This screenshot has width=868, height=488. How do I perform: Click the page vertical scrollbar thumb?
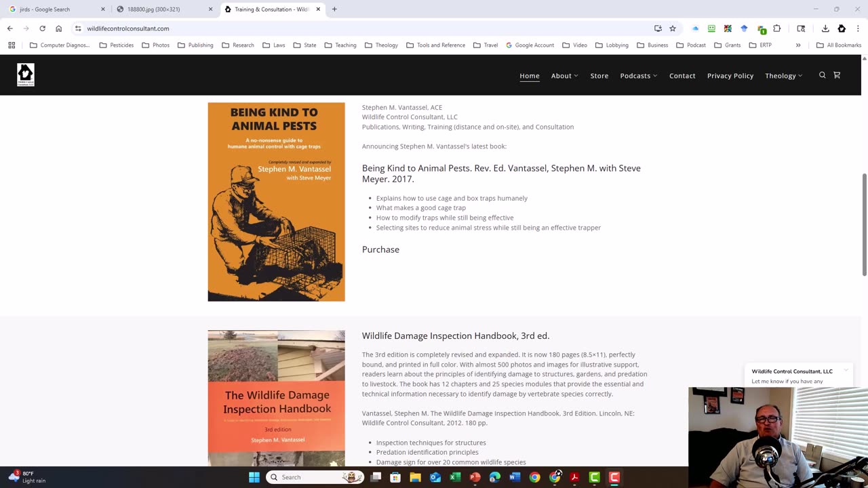864,224
